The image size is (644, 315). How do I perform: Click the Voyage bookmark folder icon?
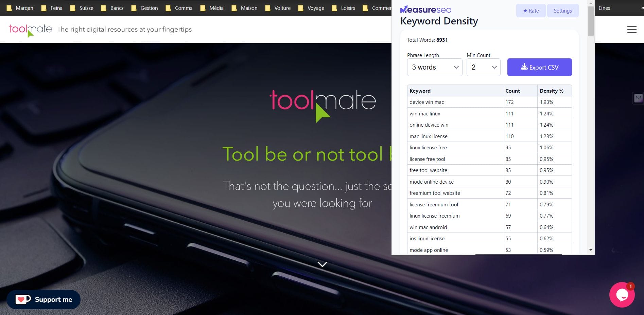[x=301, y=8]
